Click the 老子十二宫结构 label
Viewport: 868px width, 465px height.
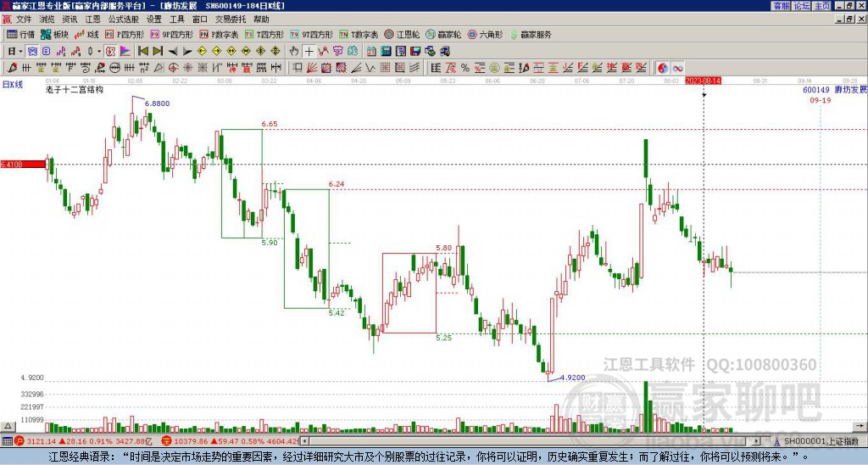pyautogui.click(x=75, y=89)
